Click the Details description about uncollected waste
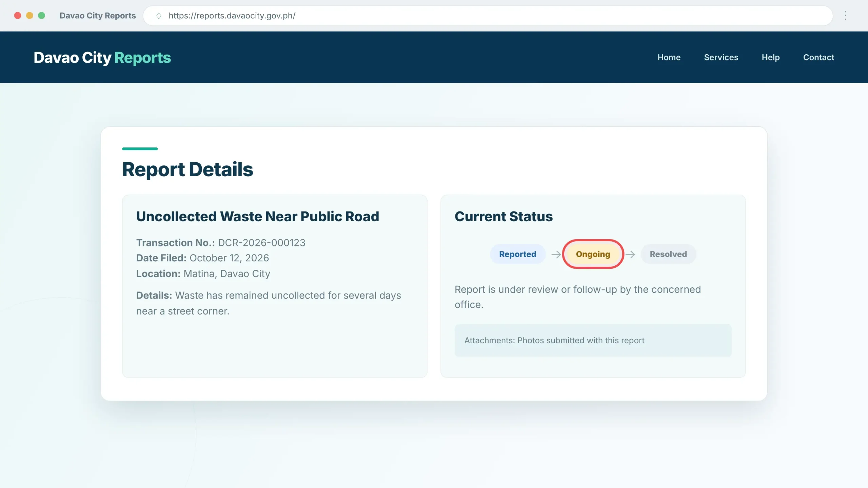The image size is (868, 488). point(269,303)
